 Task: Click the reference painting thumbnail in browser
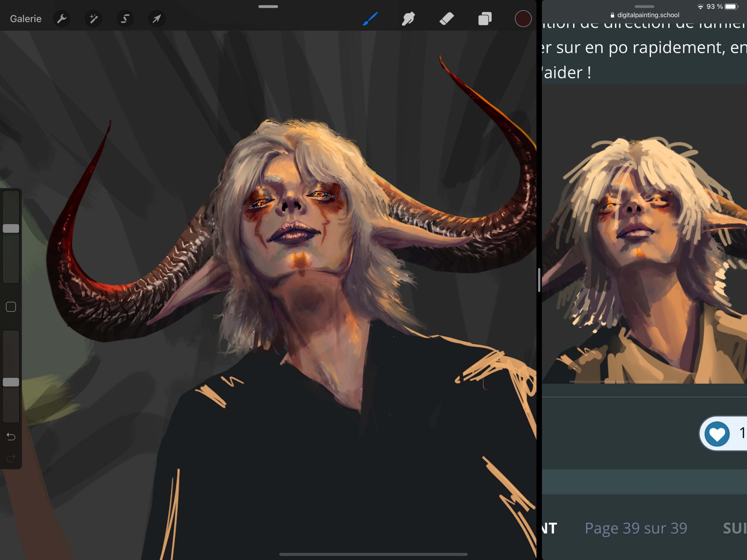(x=644, y=257)
